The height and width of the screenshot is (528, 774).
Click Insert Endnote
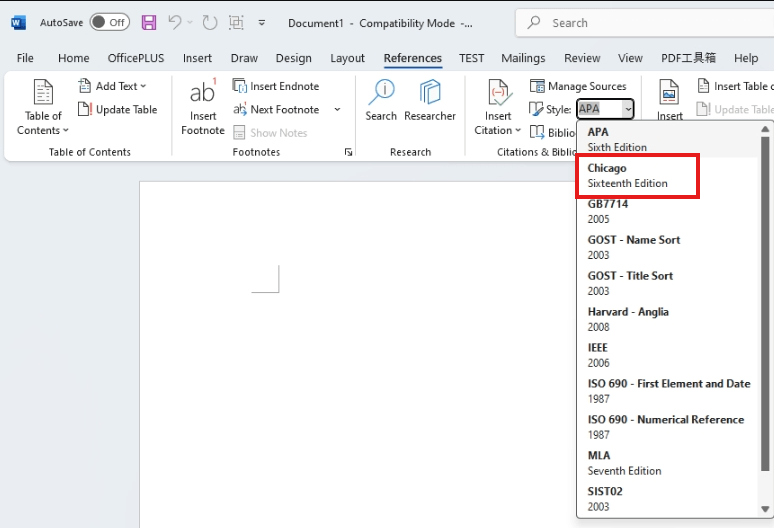click(276, 86)
